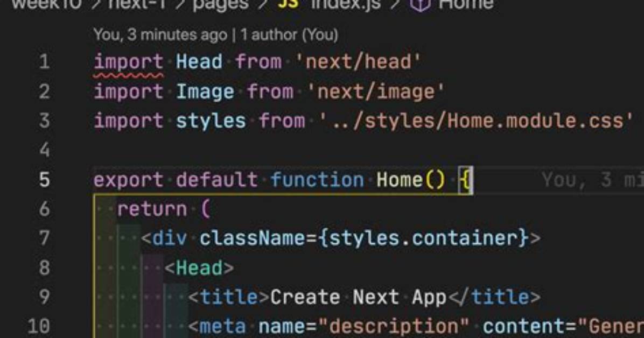This screenshot has width=644, height=338.
Task: Click the 'div' tag on line 7
Action: point(170,238)
